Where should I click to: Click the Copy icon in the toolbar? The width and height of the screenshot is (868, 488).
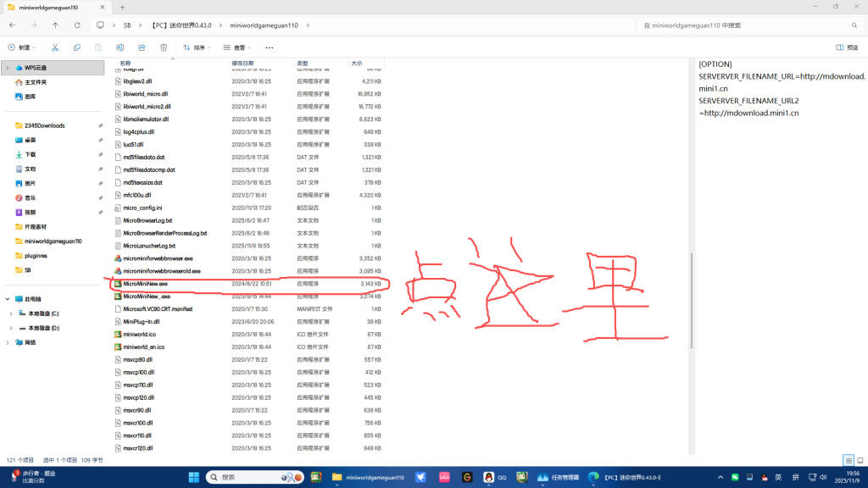[x=77, y=47]
